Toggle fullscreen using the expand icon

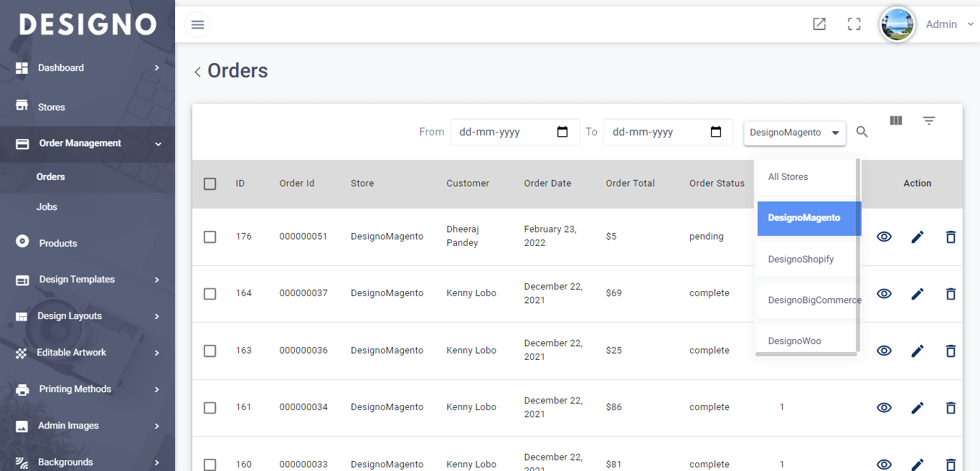point(854,24)
